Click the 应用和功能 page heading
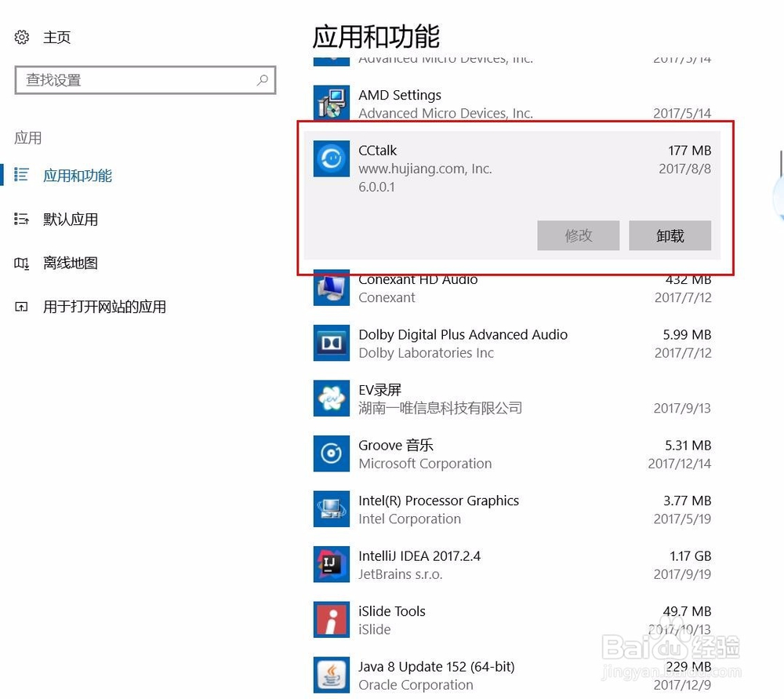Image resolution: width=784 pixels, height=699 pixels. coord(376,36)
